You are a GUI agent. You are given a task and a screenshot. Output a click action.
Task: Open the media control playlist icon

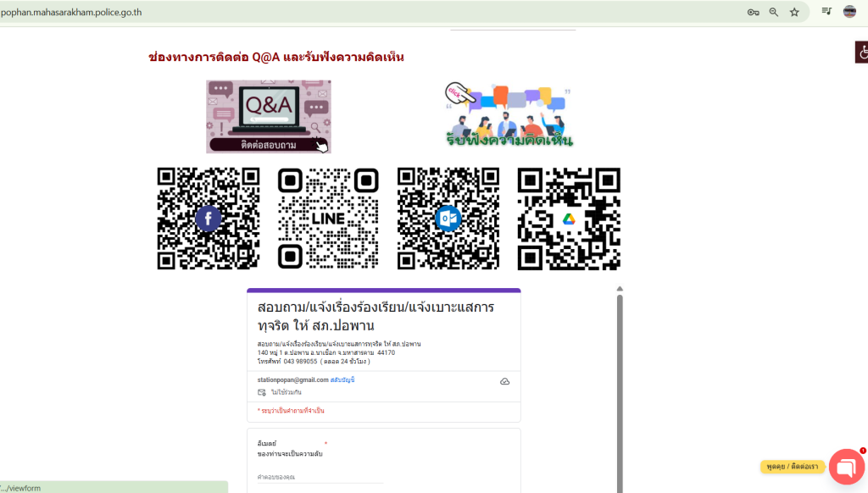(x=826, y=12)
